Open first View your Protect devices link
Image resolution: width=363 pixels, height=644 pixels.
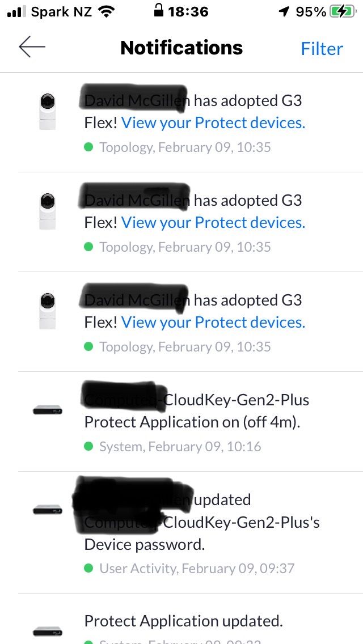coord(213,123)
